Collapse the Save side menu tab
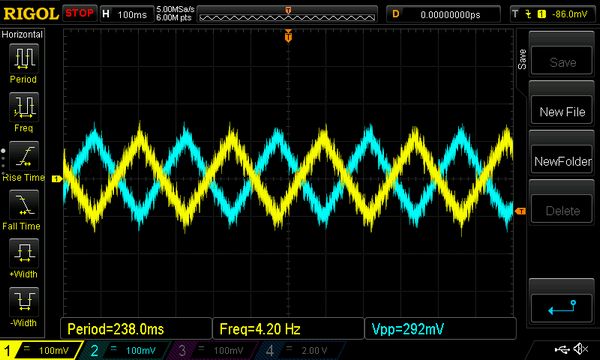 [x=522, y=59]
